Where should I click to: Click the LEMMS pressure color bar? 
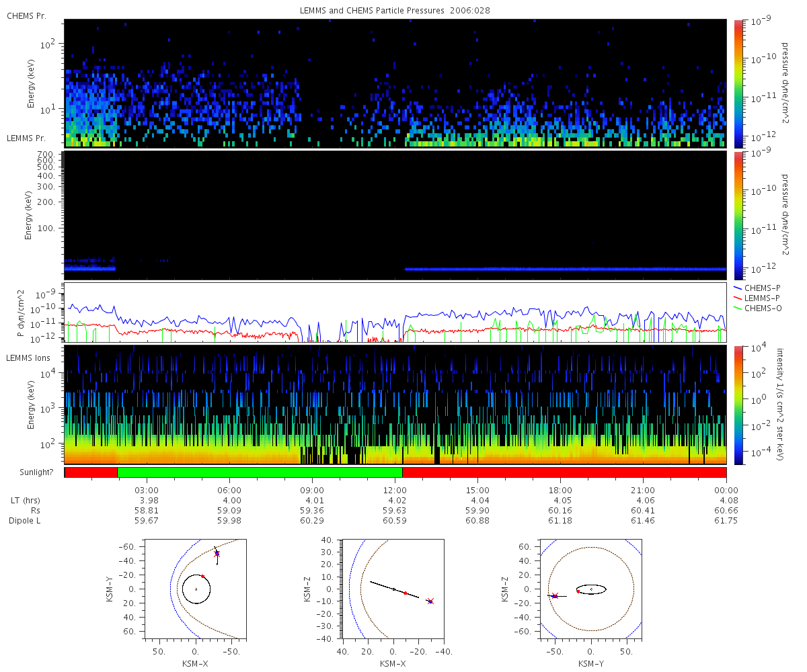[x=738, y=215]
